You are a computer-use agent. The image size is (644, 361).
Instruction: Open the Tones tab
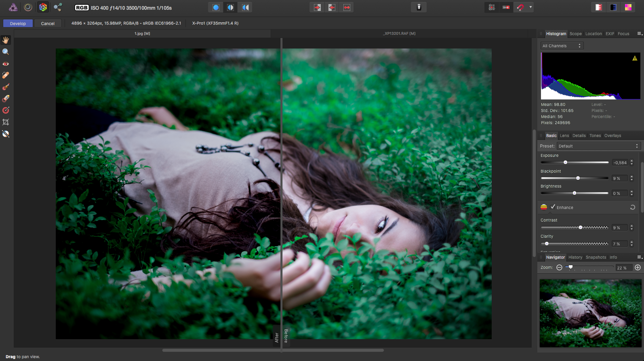coord(595,136)
